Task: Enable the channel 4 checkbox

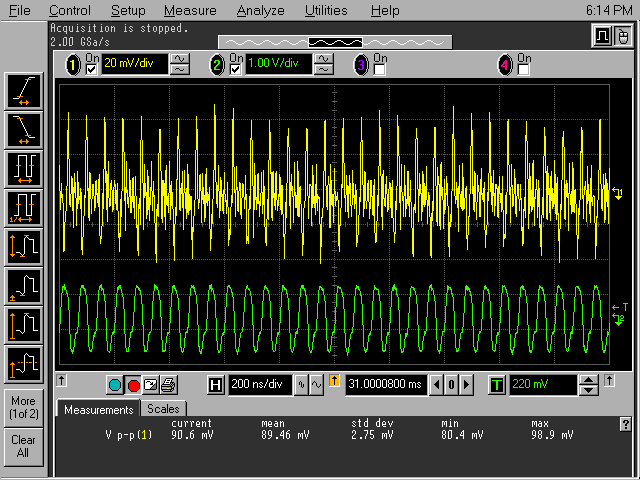Action: [523, 69]
